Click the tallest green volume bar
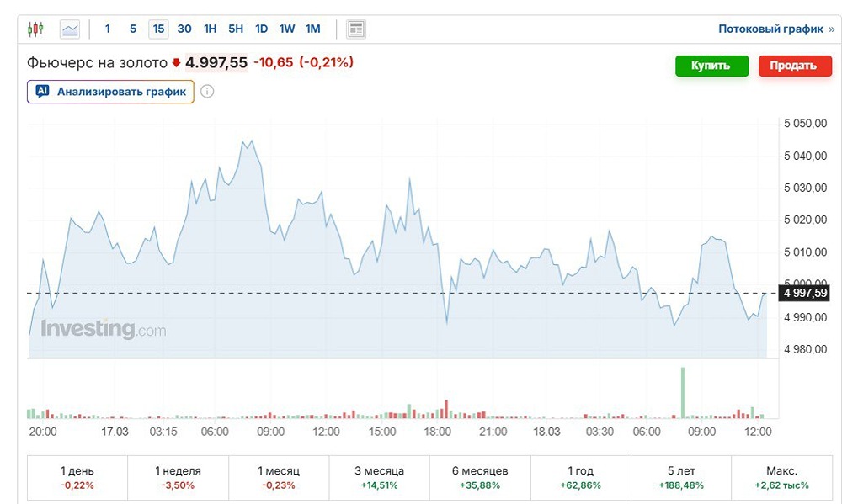Screen dimensions: 842x504 [x=683, y=393]
